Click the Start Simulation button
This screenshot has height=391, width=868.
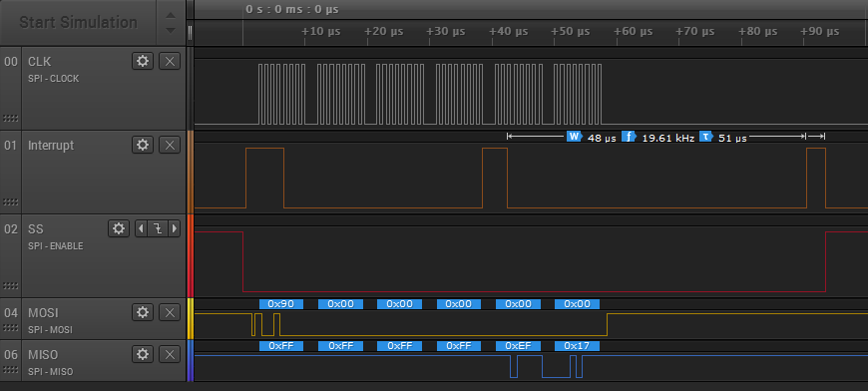(78, 23)
